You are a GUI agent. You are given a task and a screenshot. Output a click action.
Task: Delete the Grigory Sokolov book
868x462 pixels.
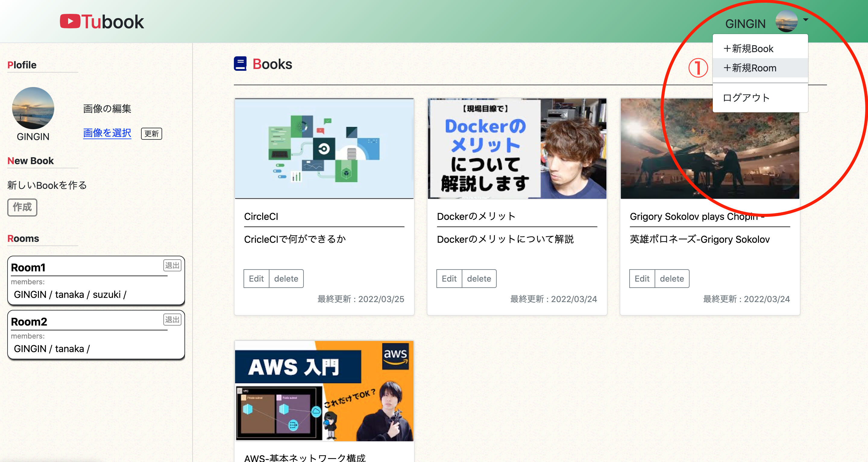tap(672, 279)
